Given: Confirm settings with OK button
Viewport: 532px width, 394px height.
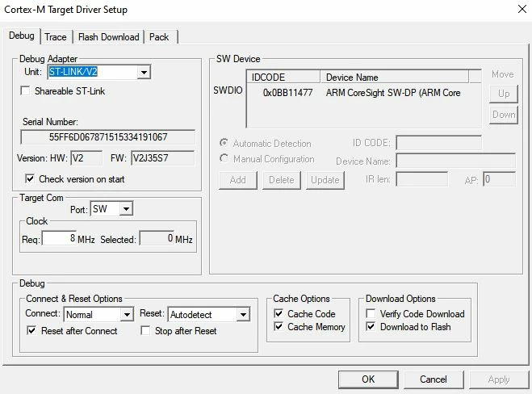Looking at the screenshot, I should pyautogui.click(x=368, y=379).
